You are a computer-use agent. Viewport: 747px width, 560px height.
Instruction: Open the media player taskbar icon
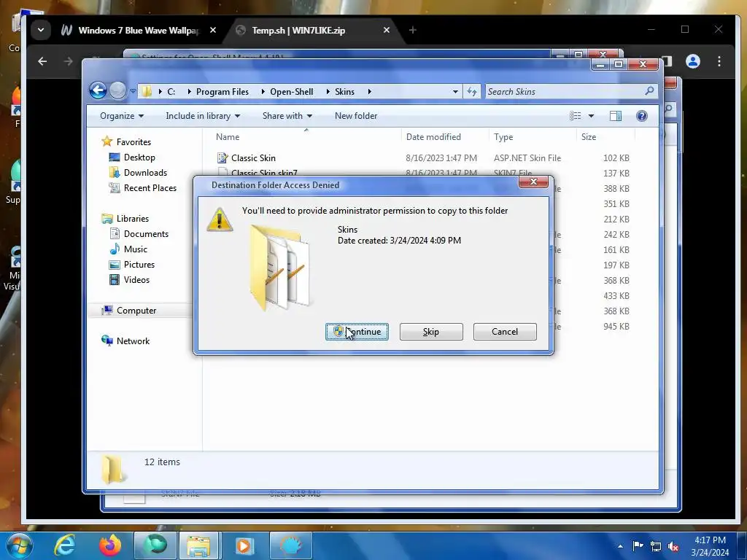point(244,545)
